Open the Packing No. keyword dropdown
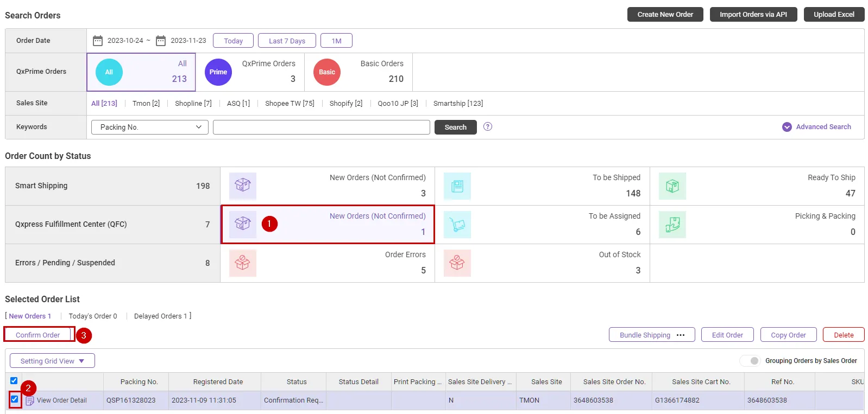 click(150, 127)
